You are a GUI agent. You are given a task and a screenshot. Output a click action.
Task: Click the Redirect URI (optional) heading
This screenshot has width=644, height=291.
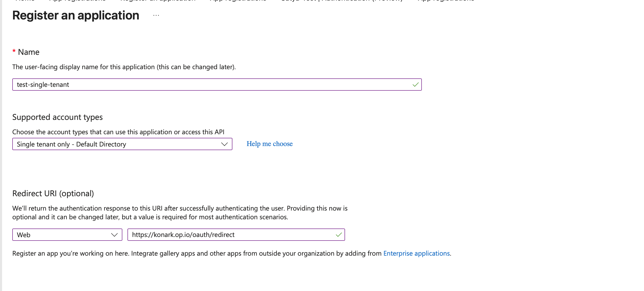tap(53, 193)
